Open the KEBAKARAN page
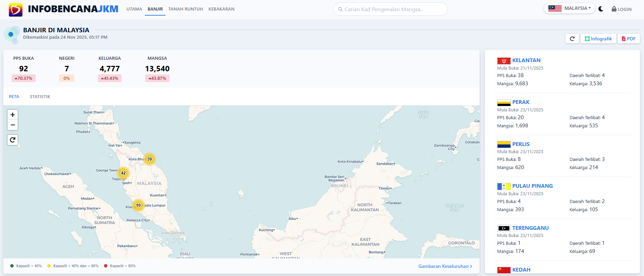 [221, 9]
